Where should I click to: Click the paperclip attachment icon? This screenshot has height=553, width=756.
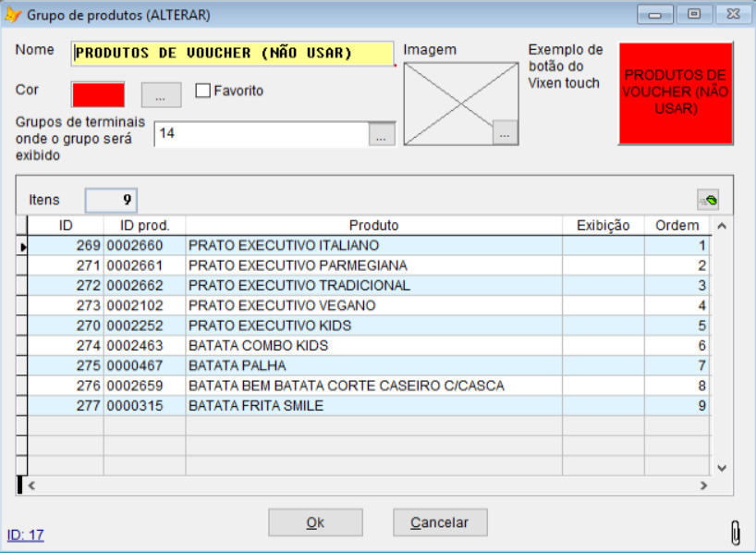point(736,532)
